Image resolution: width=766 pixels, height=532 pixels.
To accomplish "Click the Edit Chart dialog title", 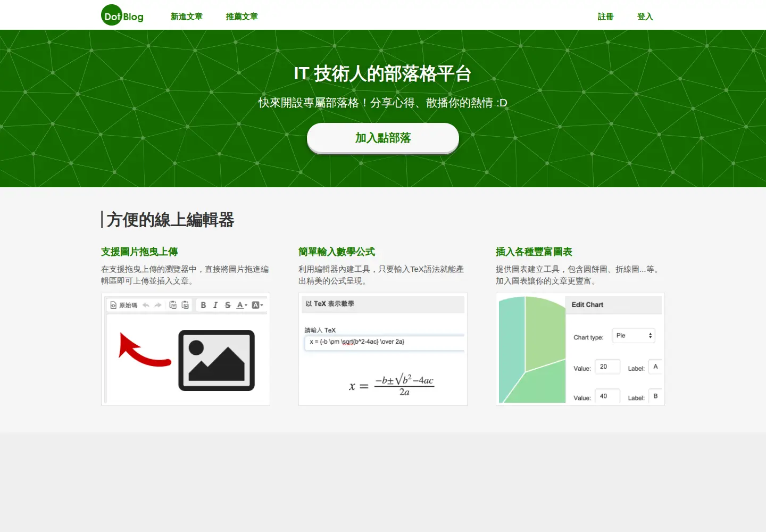I will point(587,305).
